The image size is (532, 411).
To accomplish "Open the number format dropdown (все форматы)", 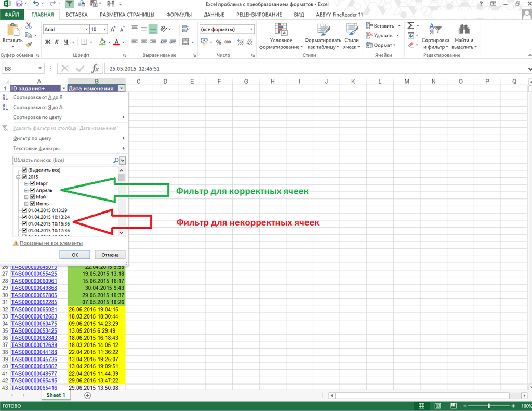I will [251, 29].
